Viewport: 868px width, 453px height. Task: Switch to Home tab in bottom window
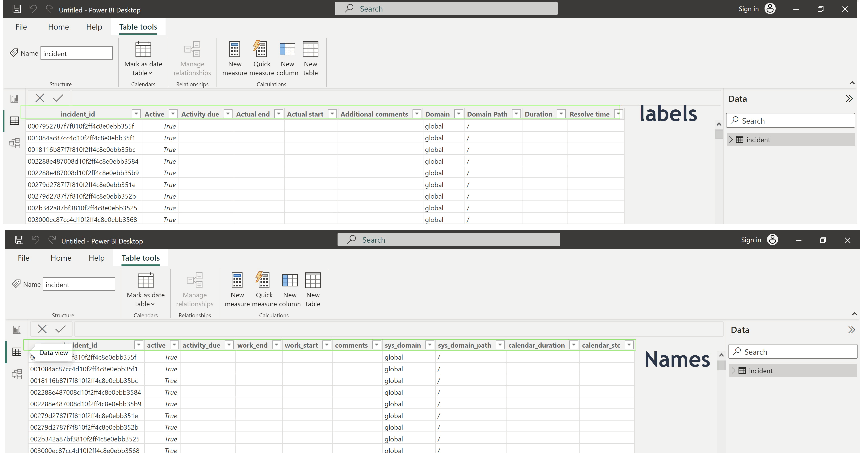point(61,258)
